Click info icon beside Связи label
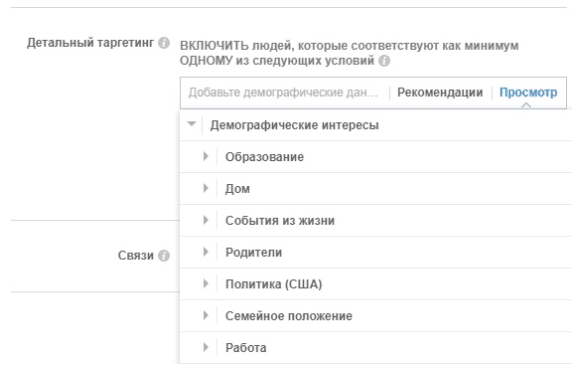The image size is (587, 375). tap(164, 256)
